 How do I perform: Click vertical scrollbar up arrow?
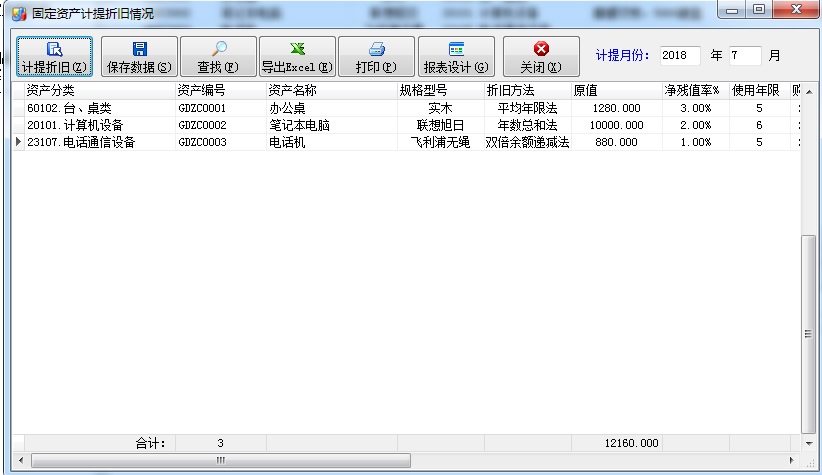point(809,92)
